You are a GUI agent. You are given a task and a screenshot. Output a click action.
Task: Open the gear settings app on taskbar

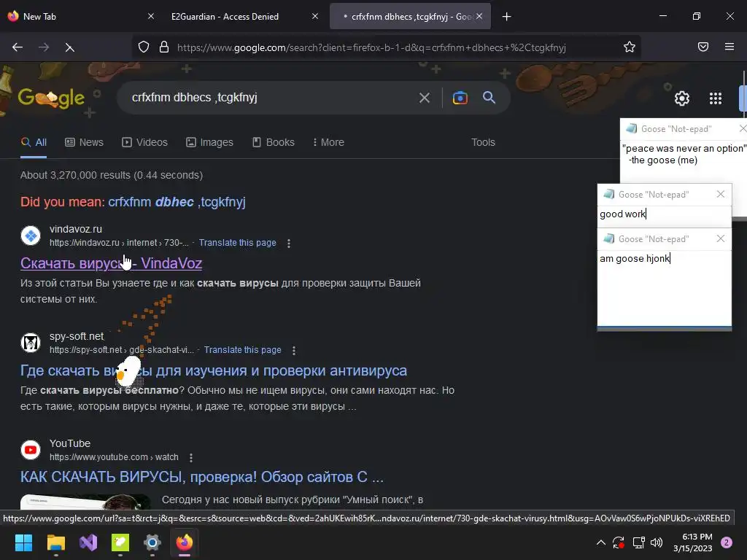point(152,542)
